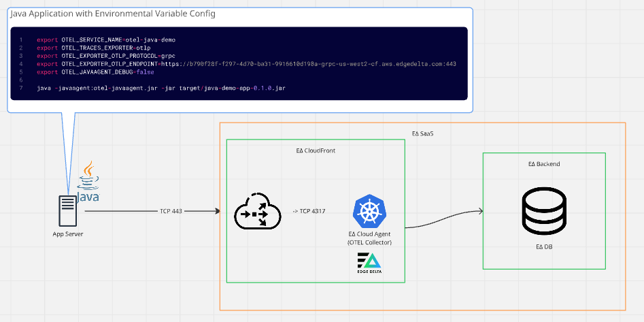Click the EΔ Backend box title
Image resolution: width=644 pixels, height=322 pixels.
click(543, 164)
